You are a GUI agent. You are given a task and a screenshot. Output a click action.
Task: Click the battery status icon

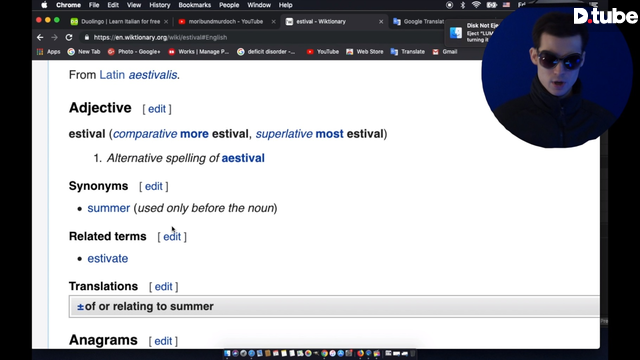[x=491, y=5]
